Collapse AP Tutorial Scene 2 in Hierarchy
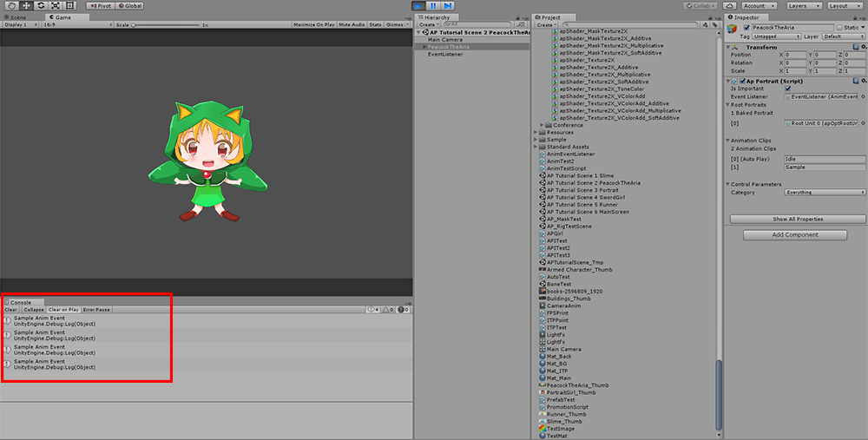 [419, 33]
